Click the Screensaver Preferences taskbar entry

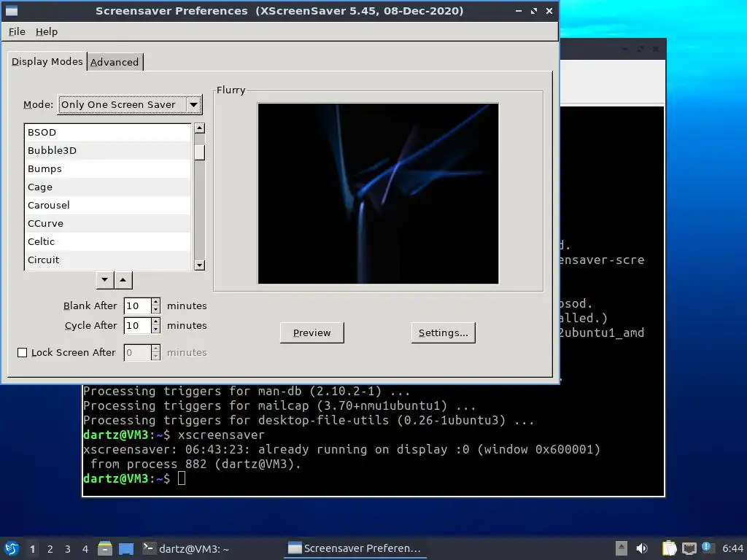tap(355, 548)
